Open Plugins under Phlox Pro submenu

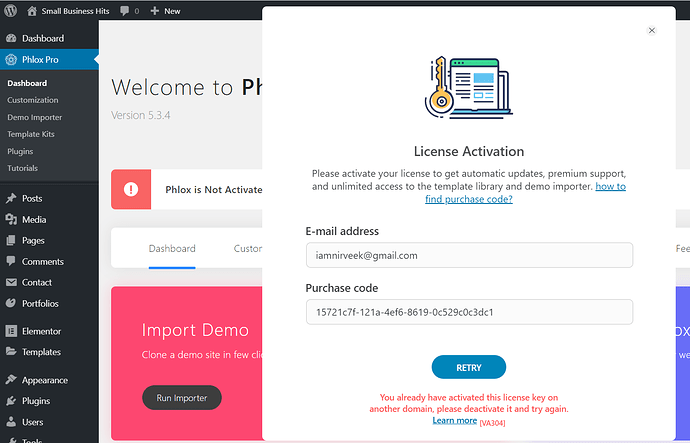[x=20, y=151]
